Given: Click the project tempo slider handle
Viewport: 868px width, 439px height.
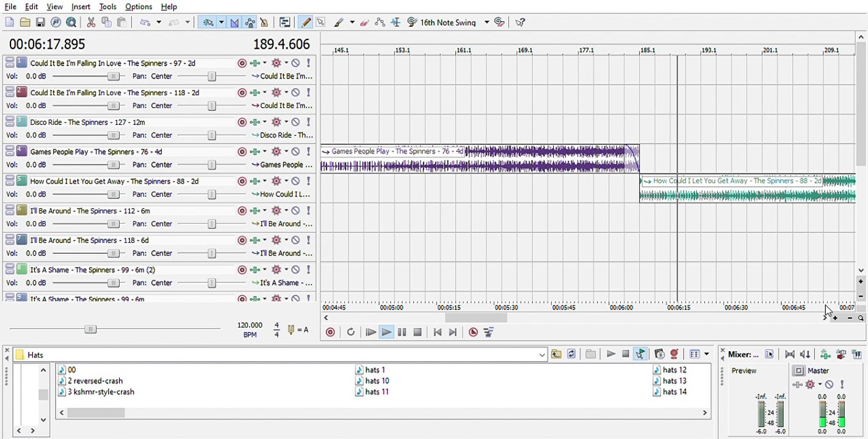Looking at the screenshot, I should (90, 329).
